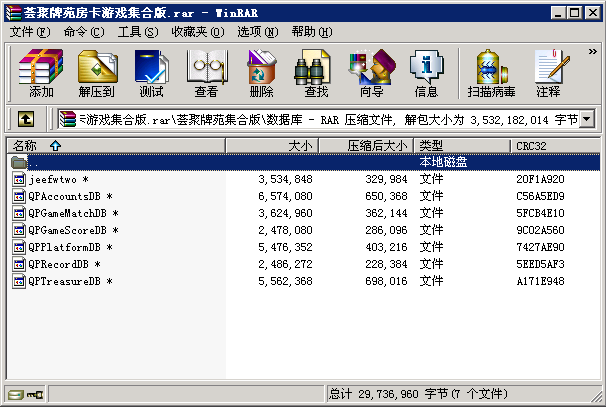Open the 查找 (Find) tool

point(316,74)
